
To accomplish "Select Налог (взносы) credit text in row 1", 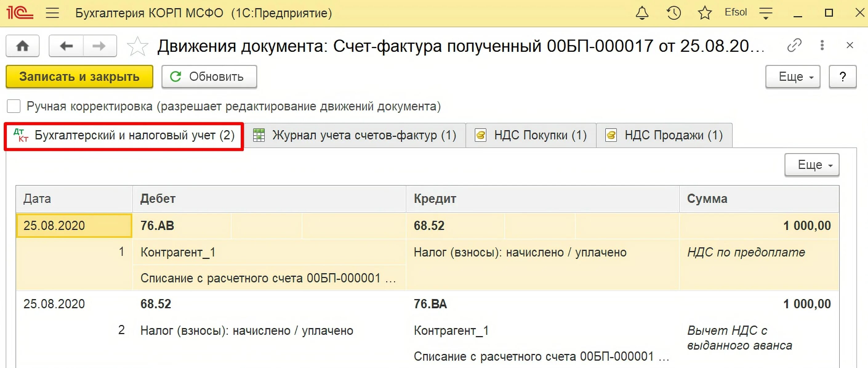I will coord(520,252).
